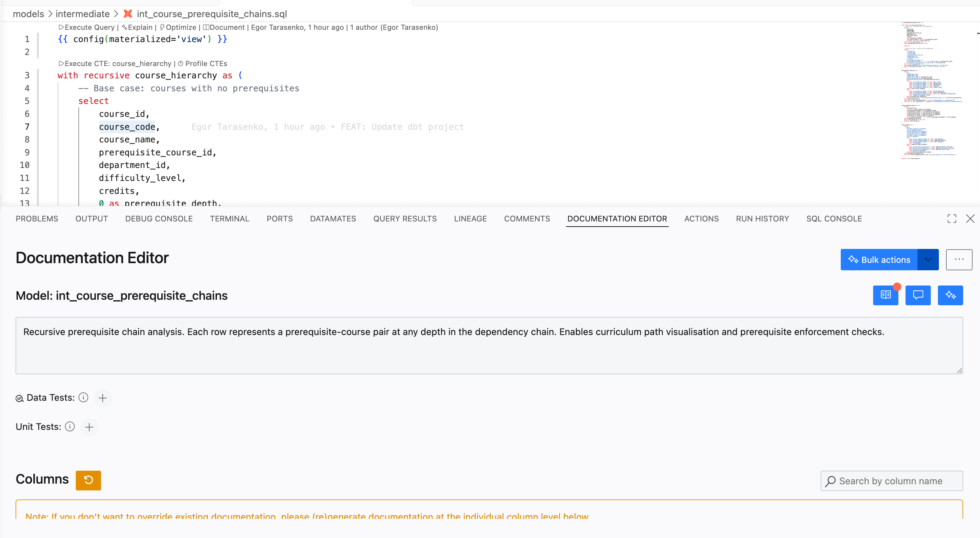This screenshot has width=980, height=538.
Task: Click the config materialized line of code
Action: (x=142, y=39)
